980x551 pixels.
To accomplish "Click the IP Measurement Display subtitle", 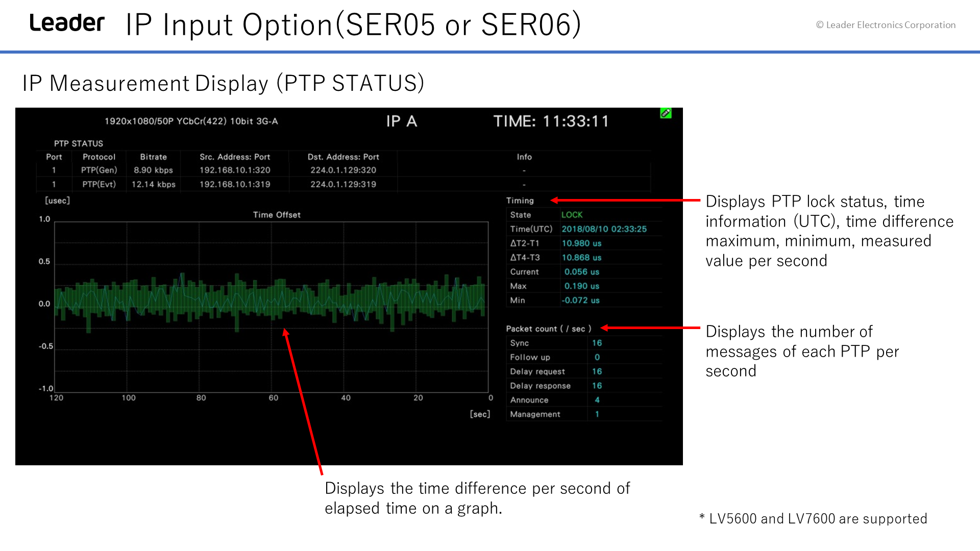I will [x=224, y=83].
